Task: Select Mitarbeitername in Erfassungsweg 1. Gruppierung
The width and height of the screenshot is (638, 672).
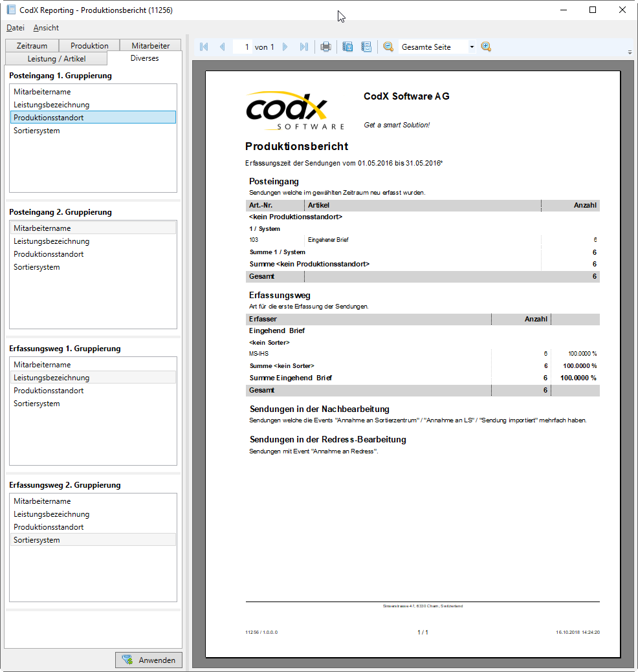Action: pyautogui.click(x=93, y=365)
